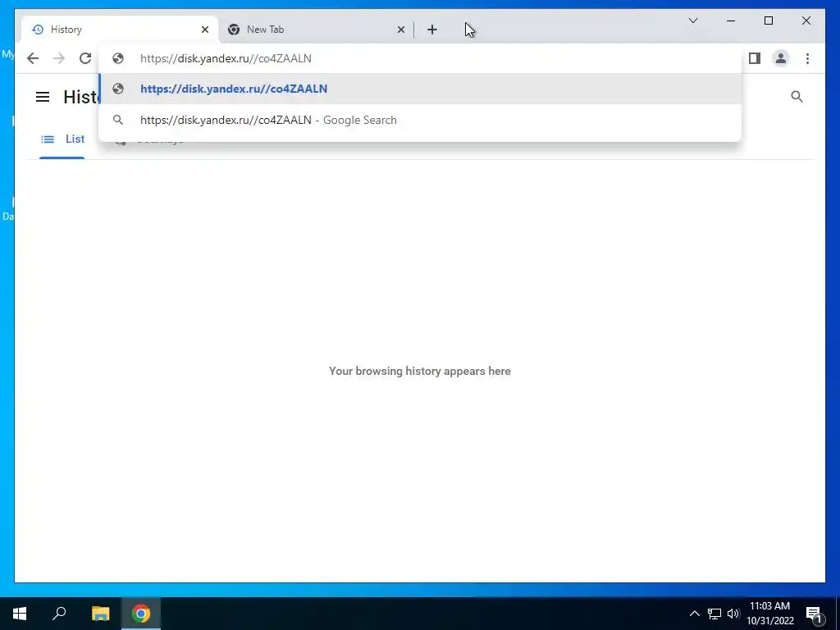Open the History page hamburger menu

click(43, 97)
